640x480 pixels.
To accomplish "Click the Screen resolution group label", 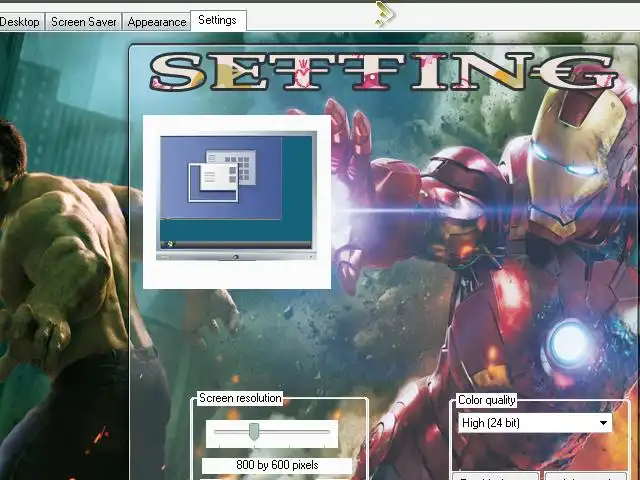I will click(240, 398).
